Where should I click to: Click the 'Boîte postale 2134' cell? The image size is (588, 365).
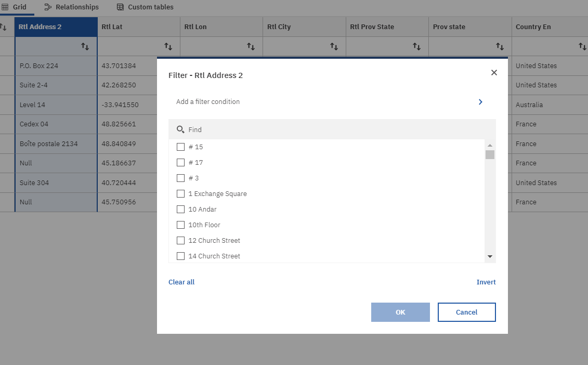click(56, 144)
